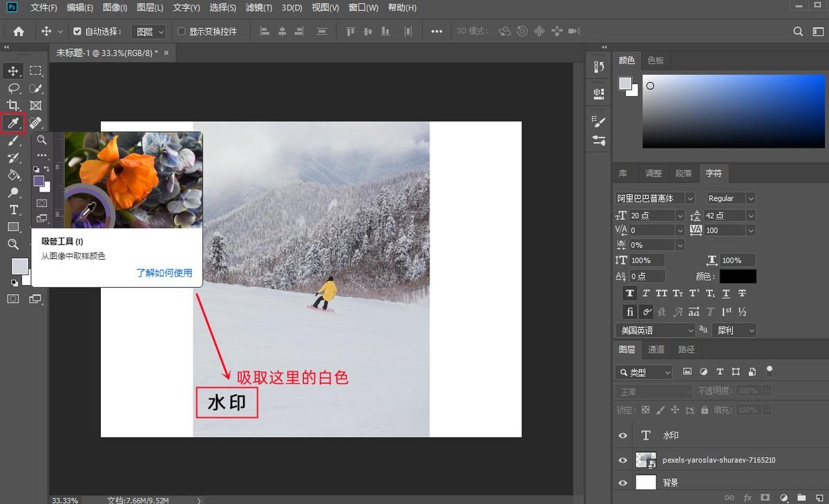
Task: Toggle Quick Mask mode at toolbox bottom
Action: click(13, 299)
